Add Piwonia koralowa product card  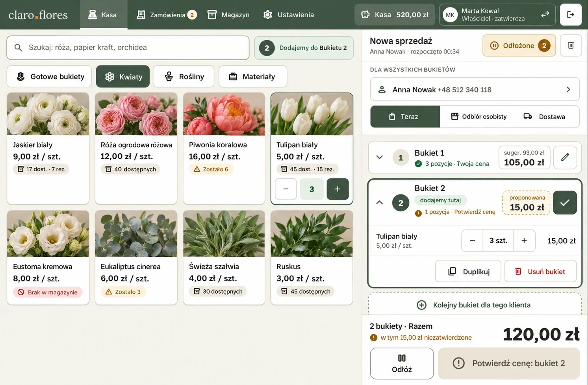224,148
